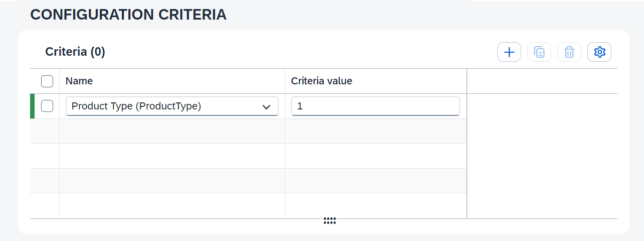Click the first empty Name cell below Product Type
Screen dimensions: 644x241
pyautogui.click(x=172, y=131)
